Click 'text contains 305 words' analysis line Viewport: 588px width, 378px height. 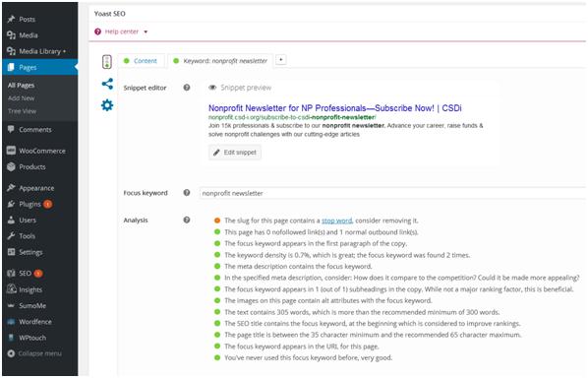[362, 312]
